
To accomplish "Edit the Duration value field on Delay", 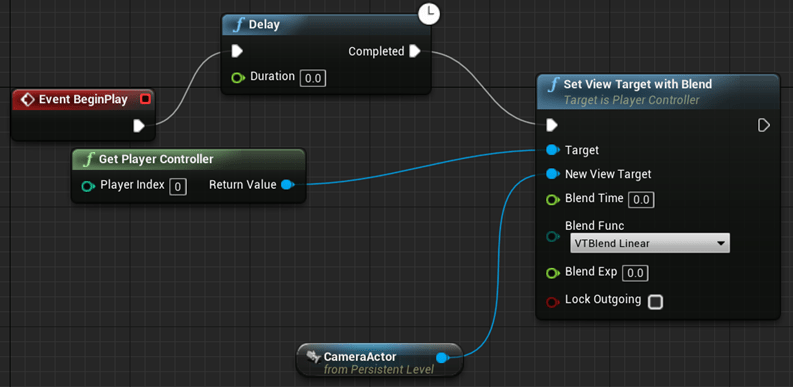I will (313, 78).
